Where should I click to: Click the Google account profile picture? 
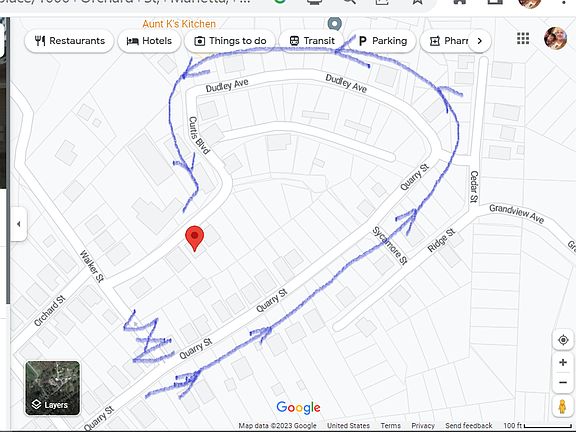[555, 38]
